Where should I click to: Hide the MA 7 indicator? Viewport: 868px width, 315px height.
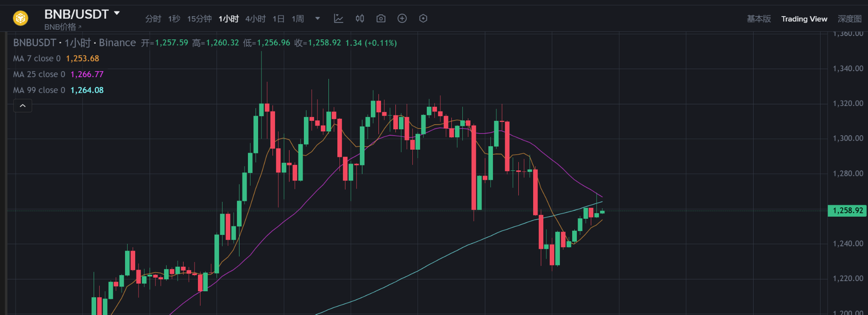tap(37, 58)
